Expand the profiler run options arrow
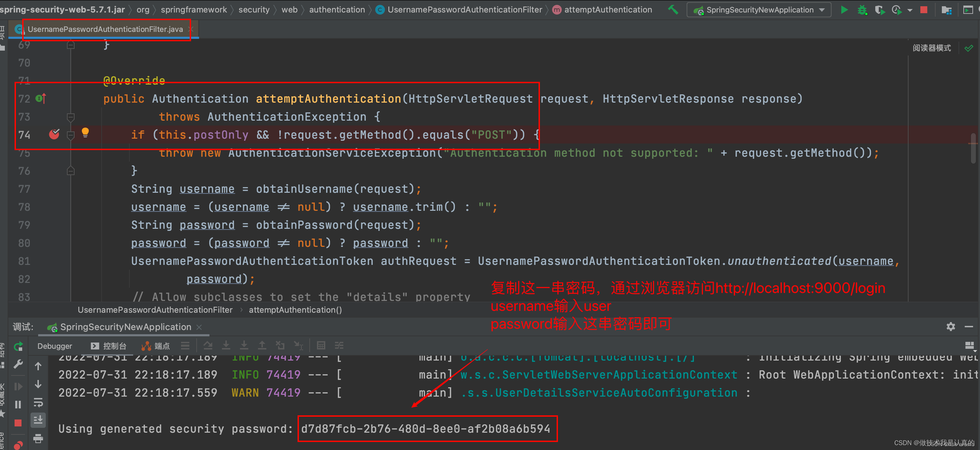Screen dimensions: 980x450 point(910,10)
